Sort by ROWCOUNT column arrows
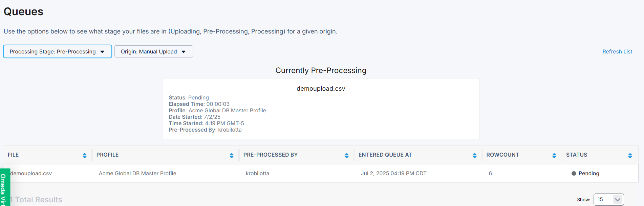 (x=554, y=156)
